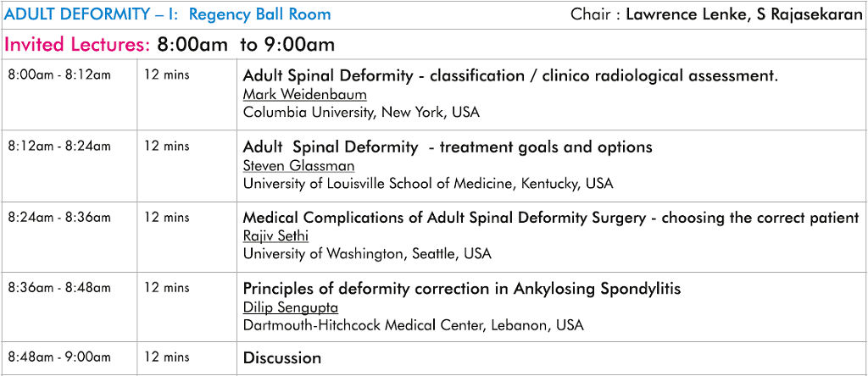This screenshot has height=376, width=868.
Task: Click the 8:00am - 8:12am time slot
Action: click(x=59, y=75)
